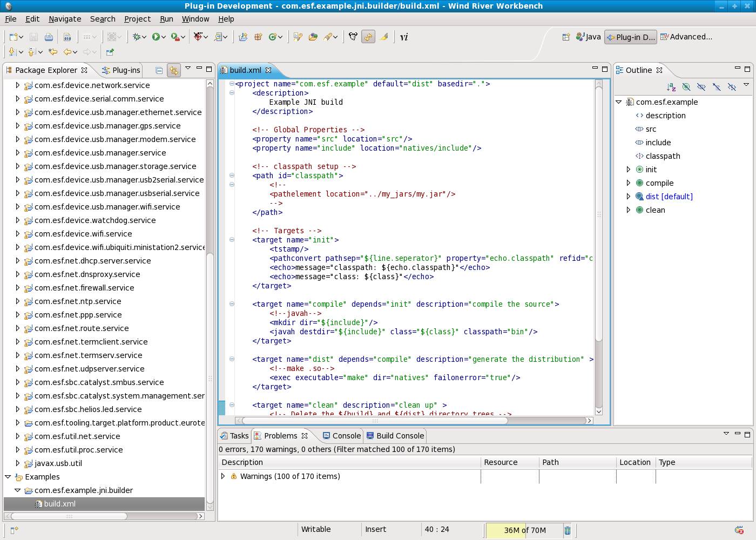
Task: Click the garbage collector trash icon
Action: [568, 530]
